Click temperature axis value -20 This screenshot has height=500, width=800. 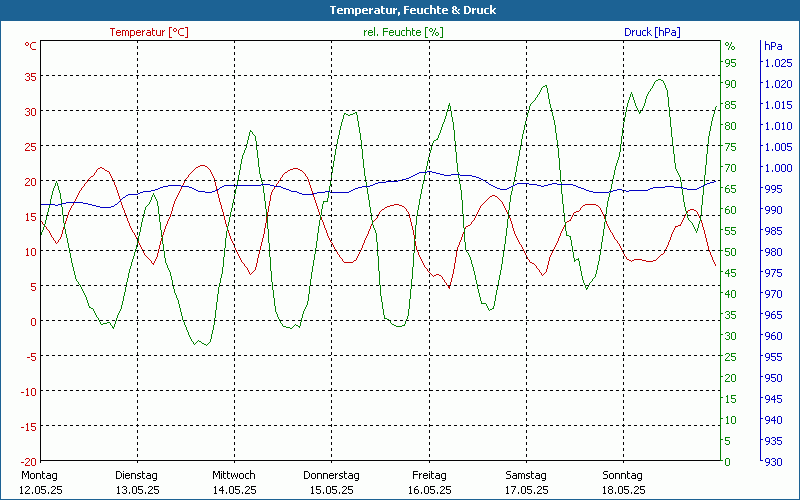click(29, 462)
